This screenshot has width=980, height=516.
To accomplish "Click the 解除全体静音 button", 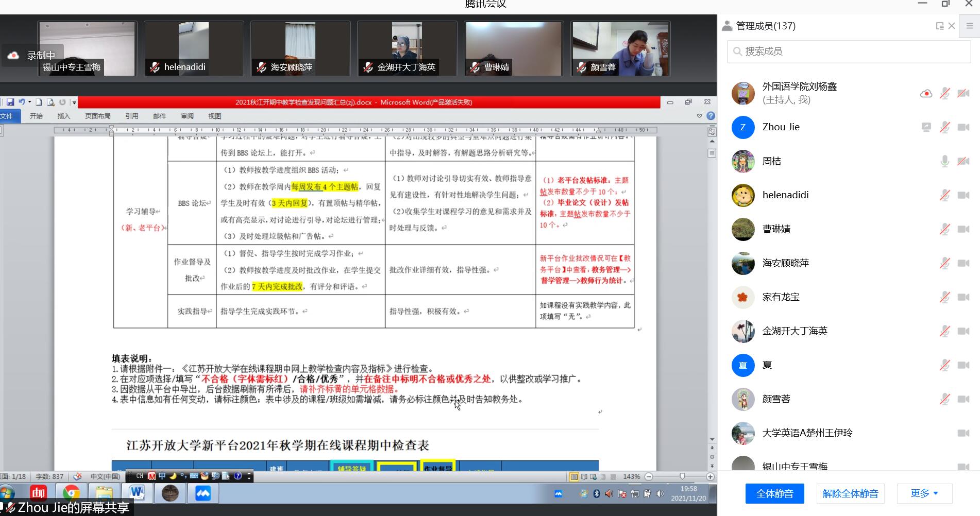I will coord(850,494).
